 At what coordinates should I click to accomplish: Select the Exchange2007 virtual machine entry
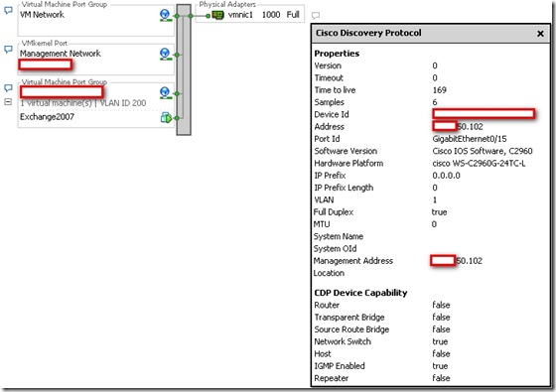48,117
